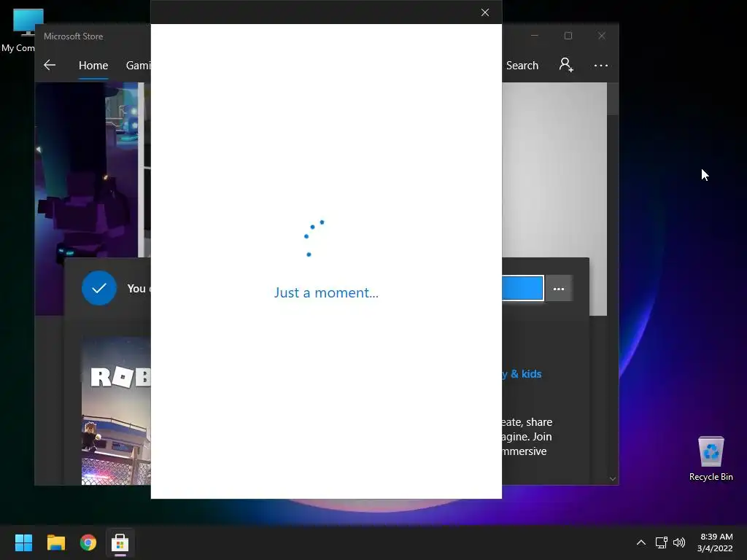Open the more options button beside install

click(558, 289)
